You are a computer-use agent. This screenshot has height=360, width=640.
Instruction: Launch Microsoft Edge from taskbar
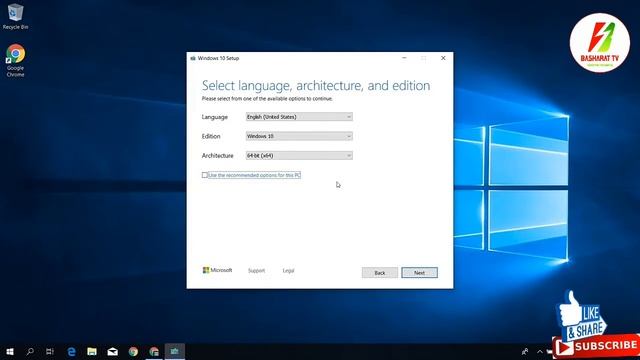tap(71, 351)
